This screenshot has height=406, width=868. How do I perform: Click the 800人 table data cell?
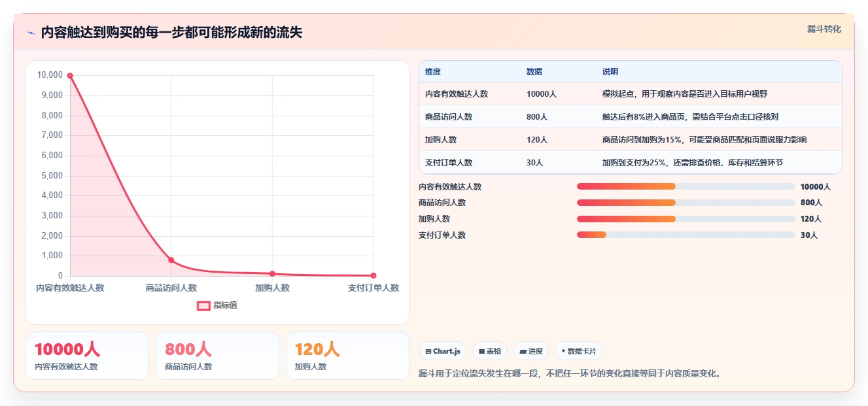[537, 117]
